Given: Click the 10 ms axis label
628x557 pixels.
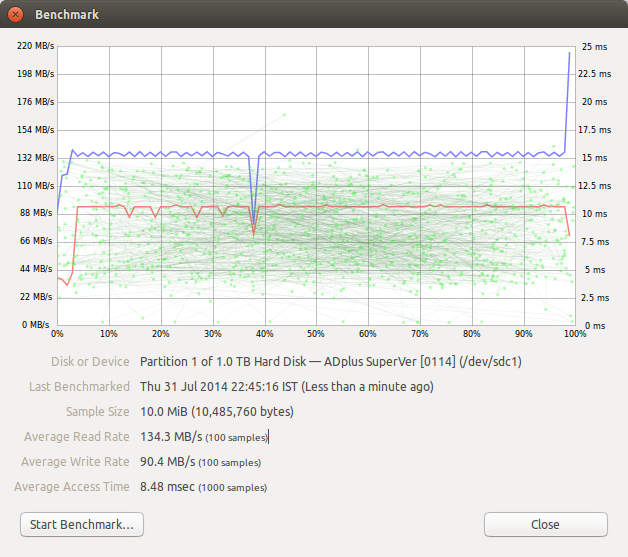Looking at the screenshot, I should 594,214.
